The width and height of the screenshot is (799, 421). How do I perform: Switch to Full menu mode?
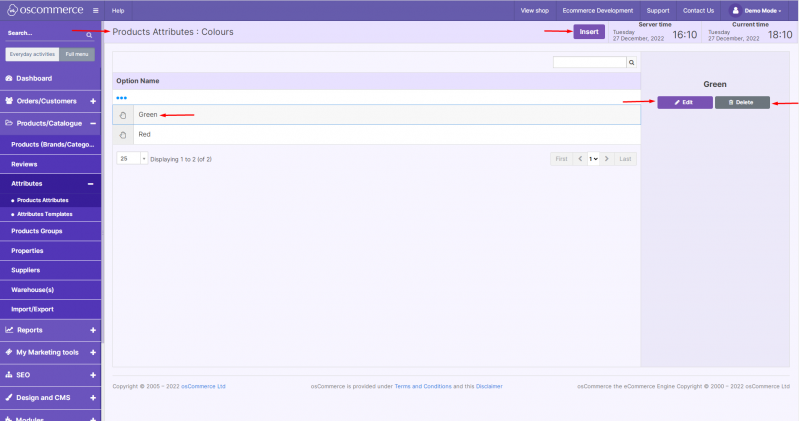75,54
